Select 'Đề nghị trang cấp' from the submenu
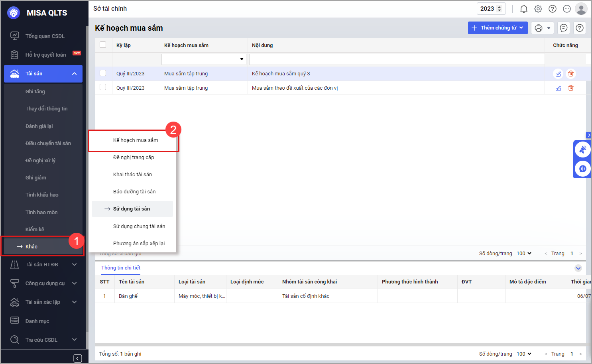Viewport: 592px width, 364px height. [x=133, y=157]
